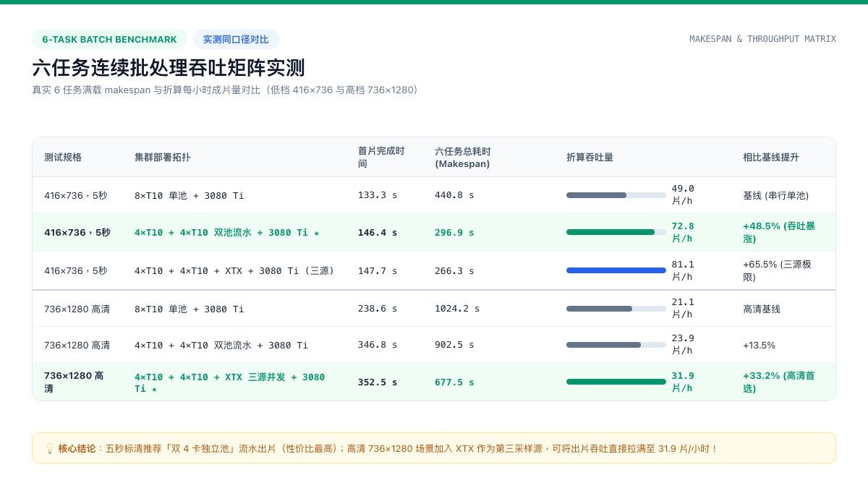Screen dimensions: 868x488
Task: Click the 81.1 片/h throughput value
Action: coord(683,270)
